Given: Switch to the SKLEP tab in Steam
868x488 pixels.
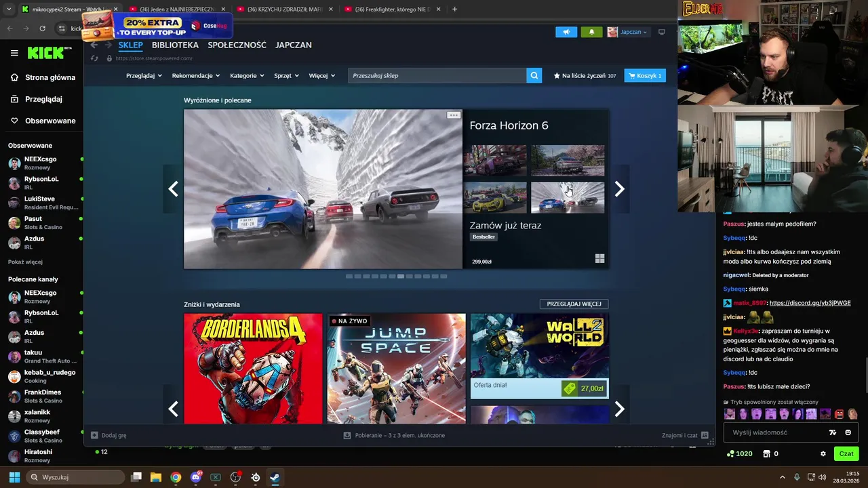Looking at the screenshot, I should point(130,45).
